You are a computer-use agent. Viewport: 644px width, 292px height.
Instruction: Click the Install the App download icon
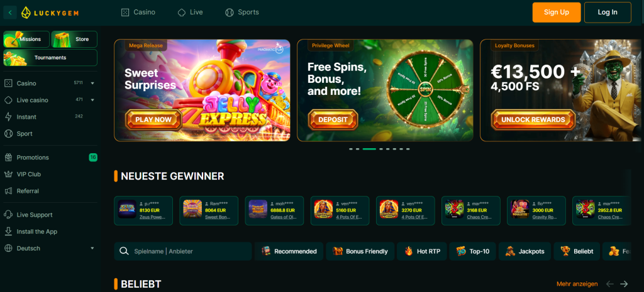coord(8,231)
